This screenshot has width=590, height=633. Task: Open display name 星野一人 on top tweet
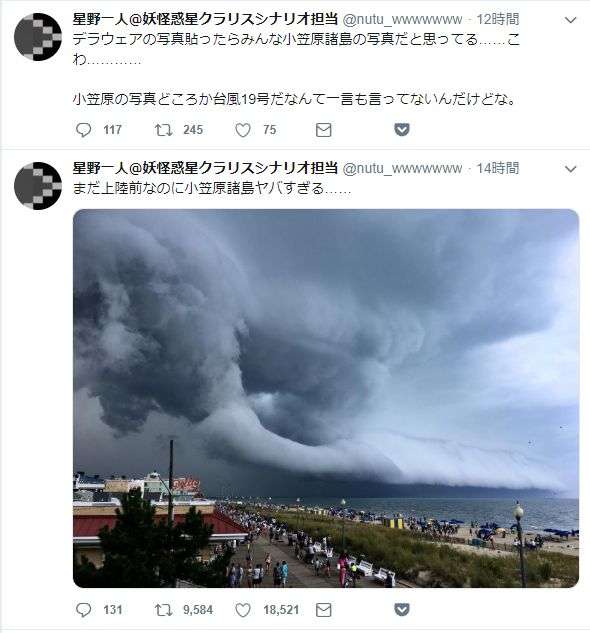(205, 19)
